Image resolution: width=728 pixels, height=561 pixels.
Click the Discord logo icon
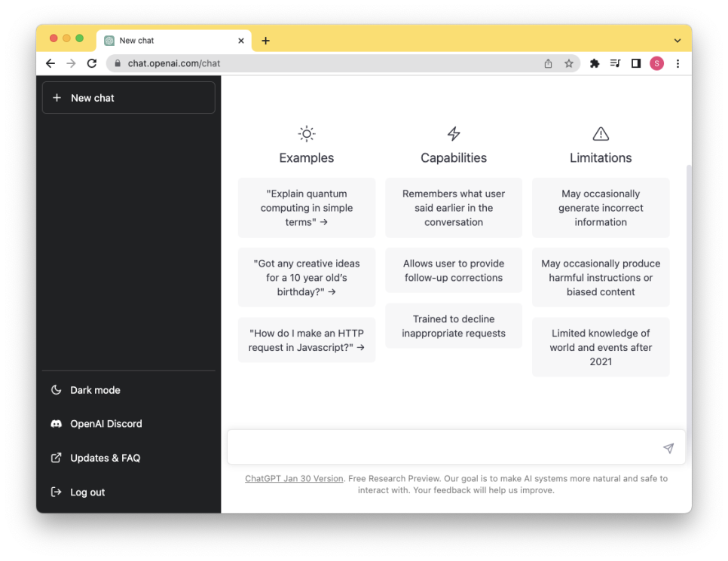pyautogui.click(x=57, y=424)
